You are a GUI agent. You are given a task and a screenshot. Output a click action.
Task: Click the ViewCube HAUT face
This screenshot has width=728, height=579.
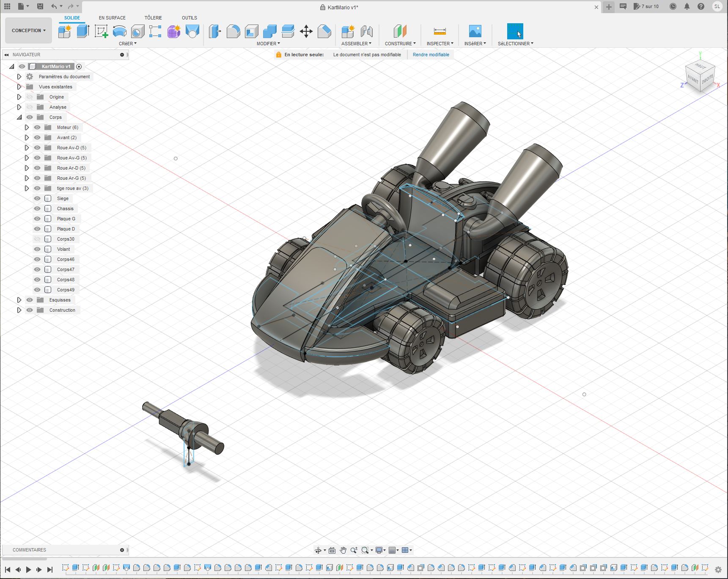tap(701, 67)
